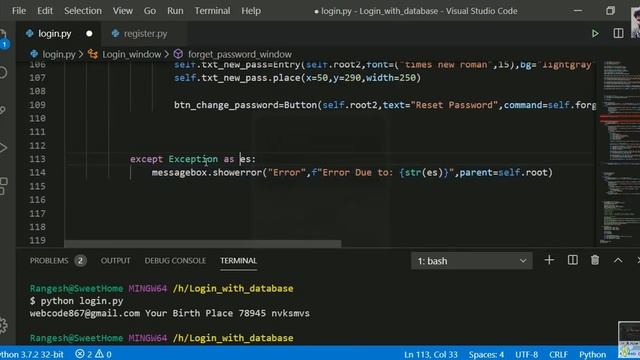Show the Problems panel tab
This screenshot has width=640, height=360.
(49, 260)
